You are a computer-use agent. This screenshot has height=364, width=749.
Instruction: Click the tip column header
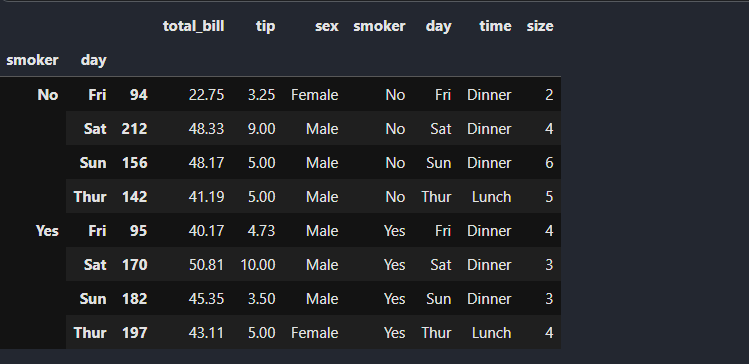(266, 26)
